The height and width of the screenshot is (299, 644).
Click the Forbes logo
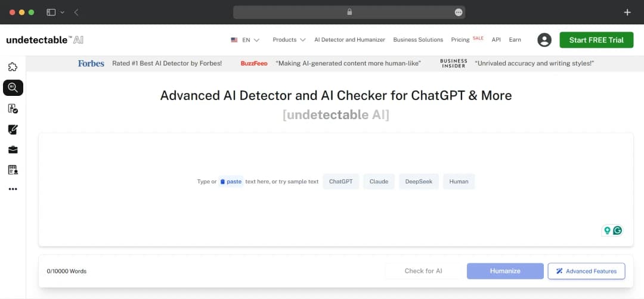pyautogui.click(x=91, y=64)
